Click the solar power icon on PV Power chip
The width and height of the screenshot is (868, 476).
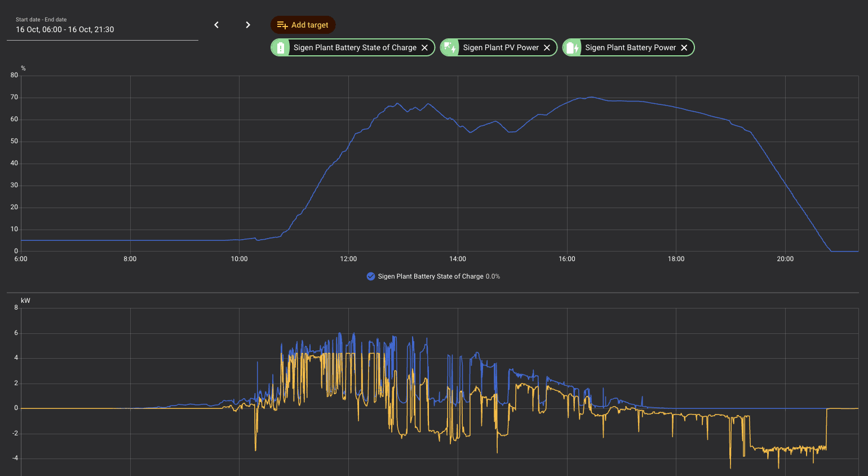click(450, 47)
